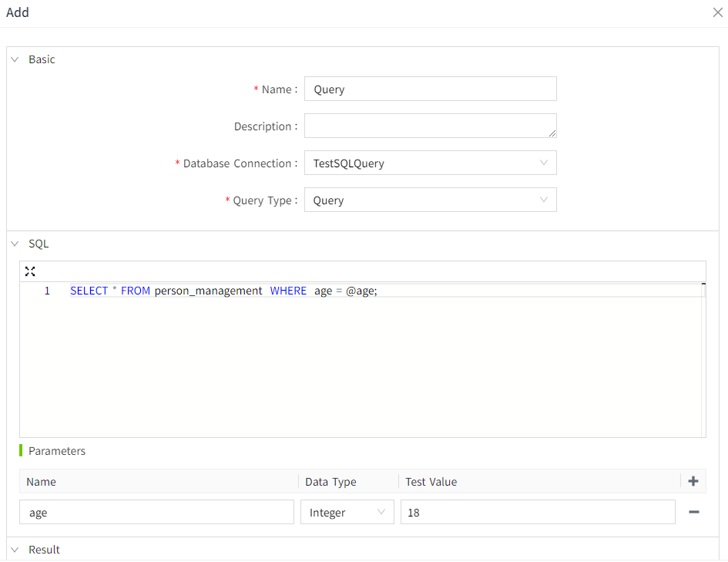Click the Name input field

click(x=430, y=89)
